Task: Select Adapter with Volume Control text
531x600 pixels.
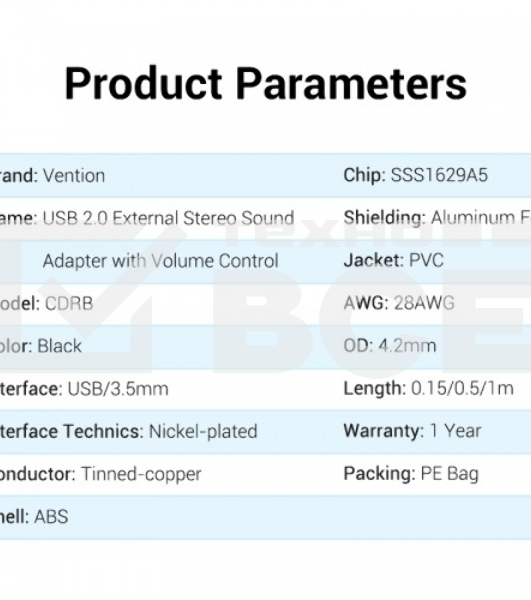Action: [160, 261]
